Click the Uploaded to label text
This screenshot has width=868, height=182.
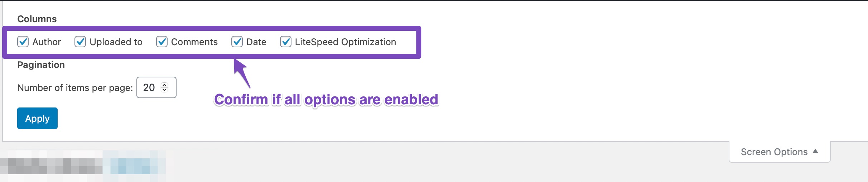click(116, 42)
